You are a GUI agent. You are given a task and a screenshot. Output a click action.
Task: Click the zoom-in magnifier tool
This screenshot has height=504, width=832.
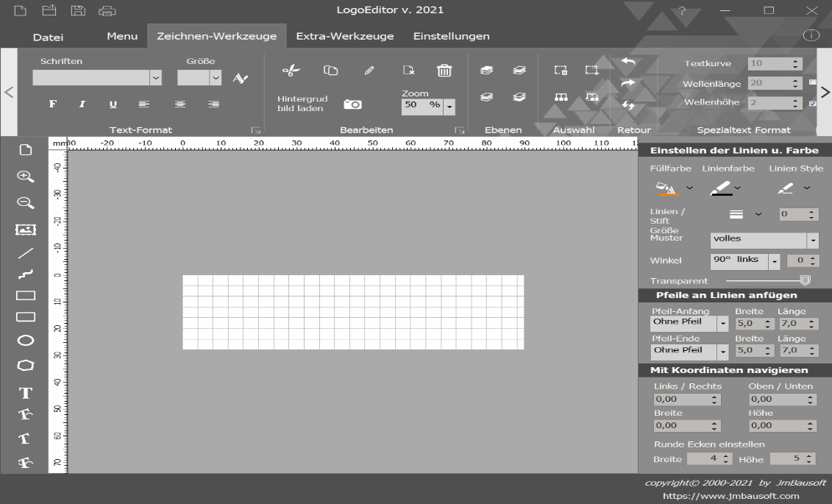tap(26, 177)
